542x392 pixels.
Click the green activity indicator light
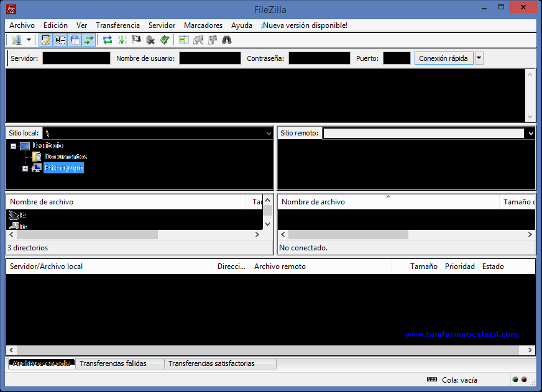[515, 380]
